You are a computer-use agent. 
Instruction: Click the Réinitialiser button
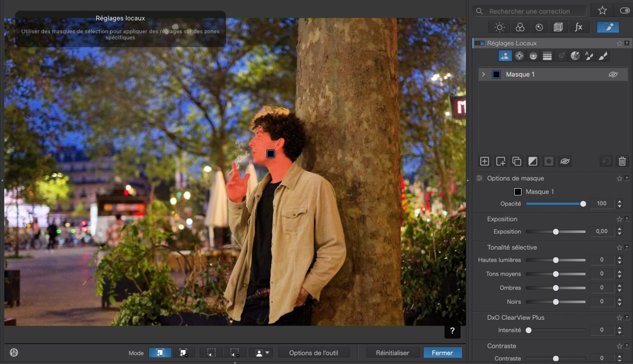coord(392,353)
